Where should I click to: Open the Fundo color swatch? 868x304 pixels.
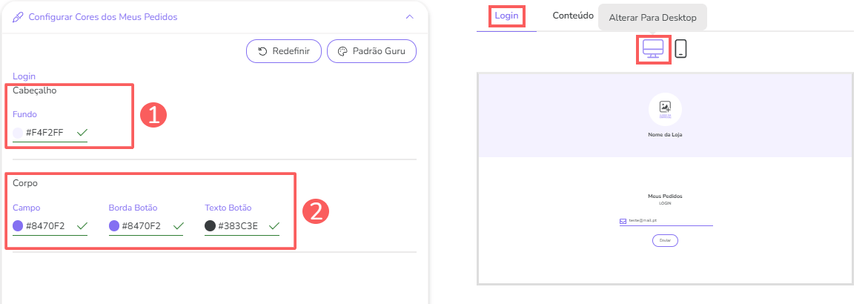(18, 133)
